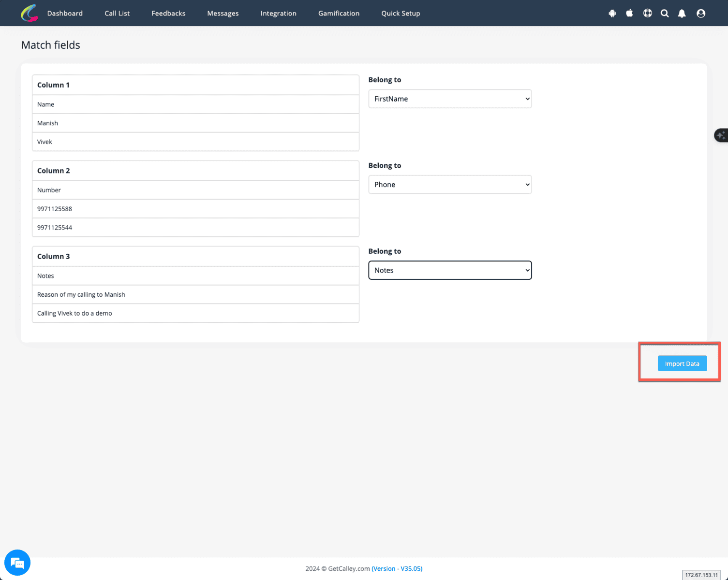The width and height of the screenshot is (728, 580).
Task: Show notifications via the bell icon
Action: point(682,14)
